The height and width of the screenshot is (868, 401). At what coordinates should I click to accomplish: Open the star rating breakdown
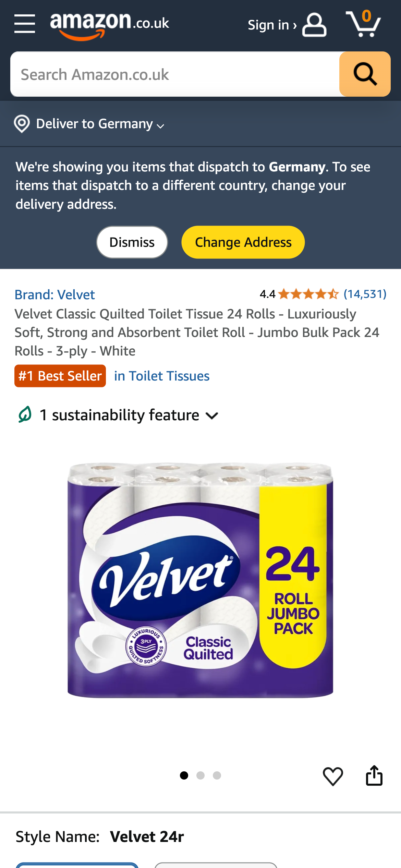pyautogui.click(x=308, y=294)
